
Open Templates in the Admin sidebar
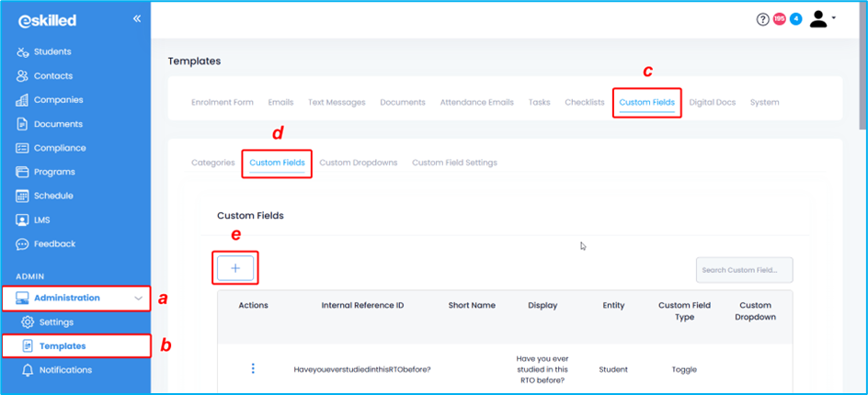[63, 346]
